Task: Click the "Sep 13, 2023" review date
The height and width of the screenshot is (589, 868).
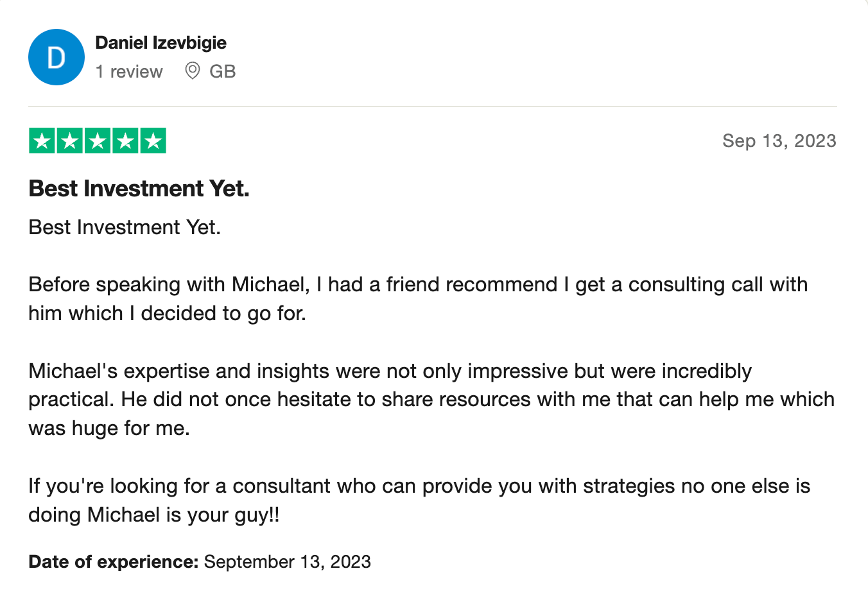Action: 779,141
